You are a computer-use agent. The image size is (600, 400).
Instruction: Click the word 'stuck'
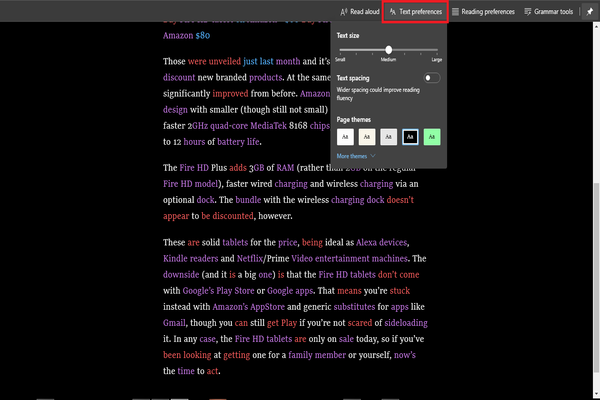[399, 291]
